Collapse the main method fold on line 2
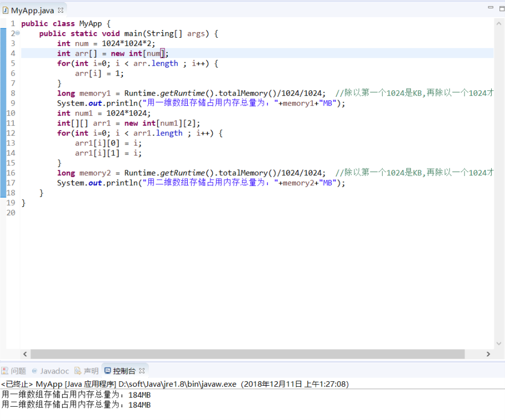 pos(17,33)
